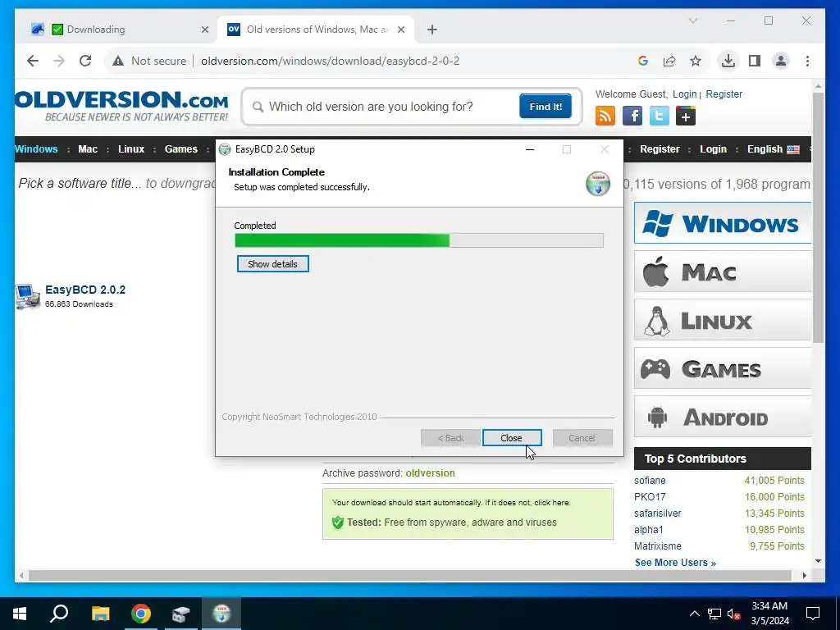The image size is (840, 630).
Task: Open taskbar search icon
Action: (59, 614)
